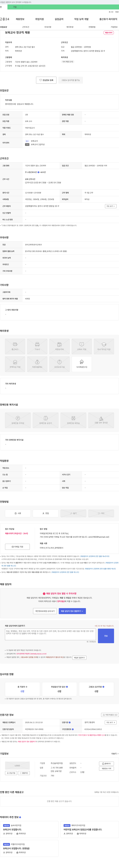Click the info icon next to 인증기관
The width and height of the screenshot is (119, 868).
click(70, 722)
